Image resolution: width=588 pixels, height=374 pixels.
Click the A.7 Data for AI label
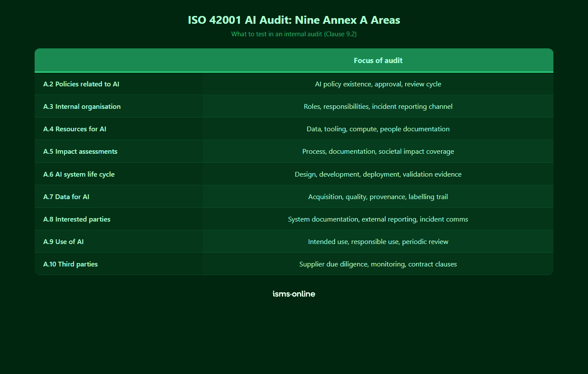[x=66, y=197]
